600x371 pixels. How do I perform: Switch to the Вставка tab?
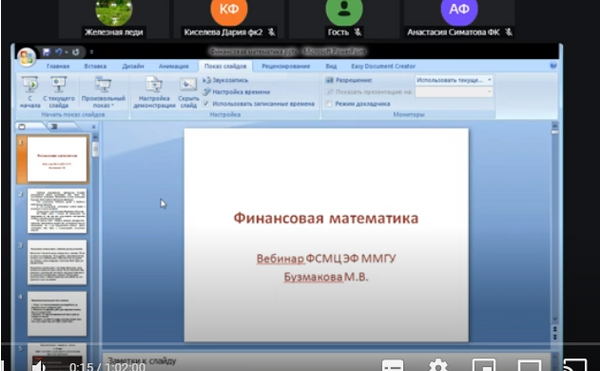click(x=95, y=66)
